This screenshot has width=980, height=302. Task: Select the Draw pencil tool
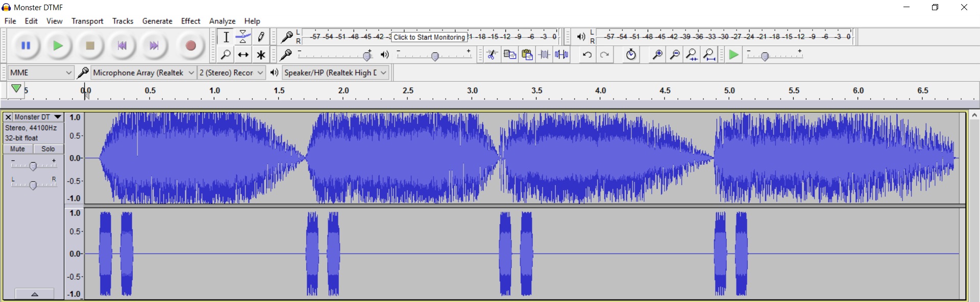[x=261, y=37]
